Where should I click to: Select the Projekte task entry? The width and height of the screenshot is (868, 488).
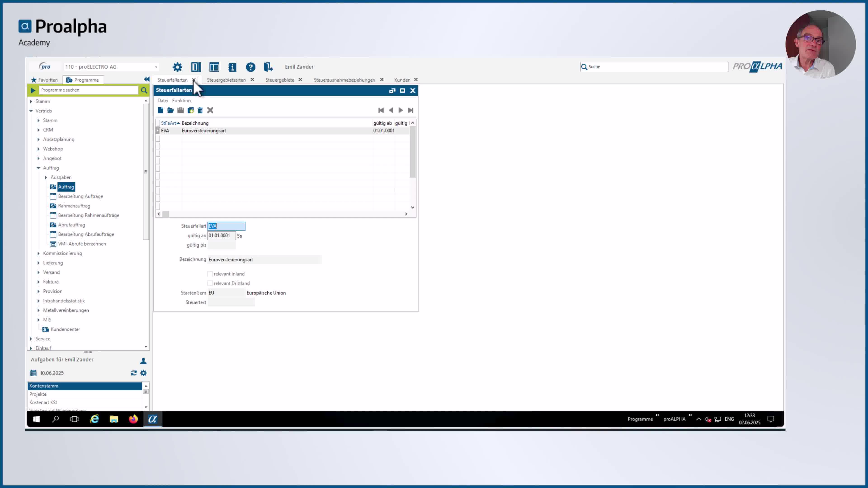[x=85, y=394]
